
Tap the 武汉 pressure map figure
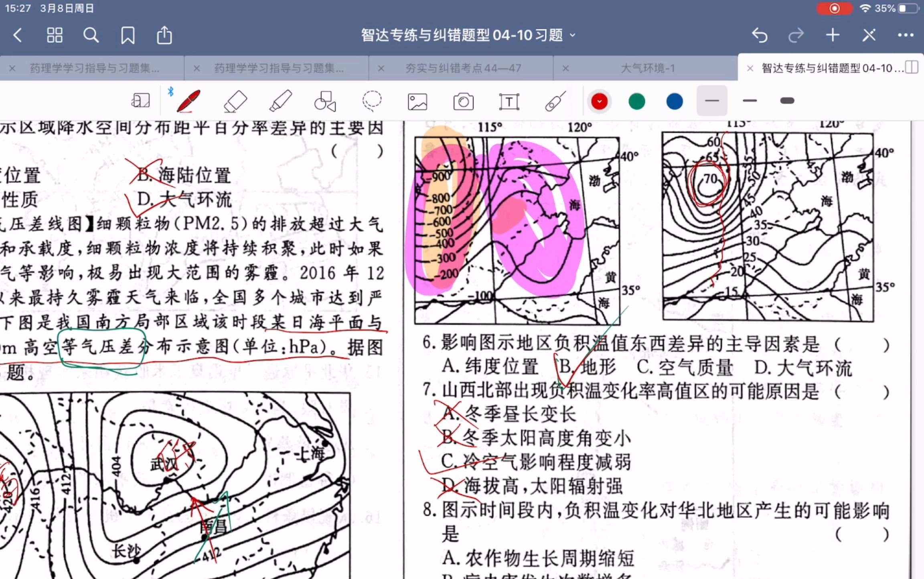click(x=175, y=485)
